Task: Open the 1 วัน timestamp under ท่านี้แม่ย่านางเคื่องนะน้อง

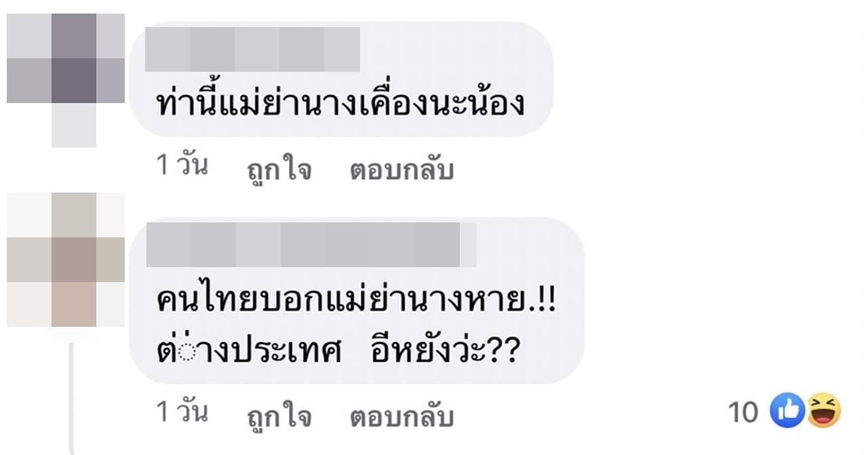Action: [x=182, y=165]
